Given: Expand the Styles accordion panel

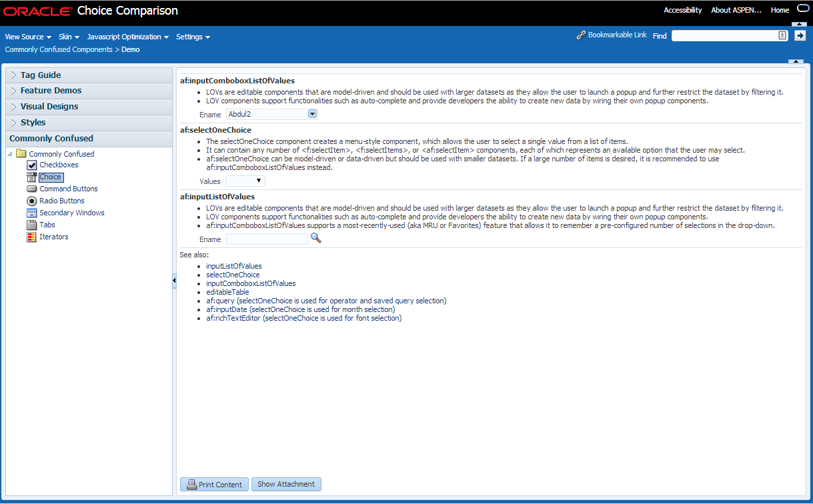Looking at the screenshot, I should (13, 123).
